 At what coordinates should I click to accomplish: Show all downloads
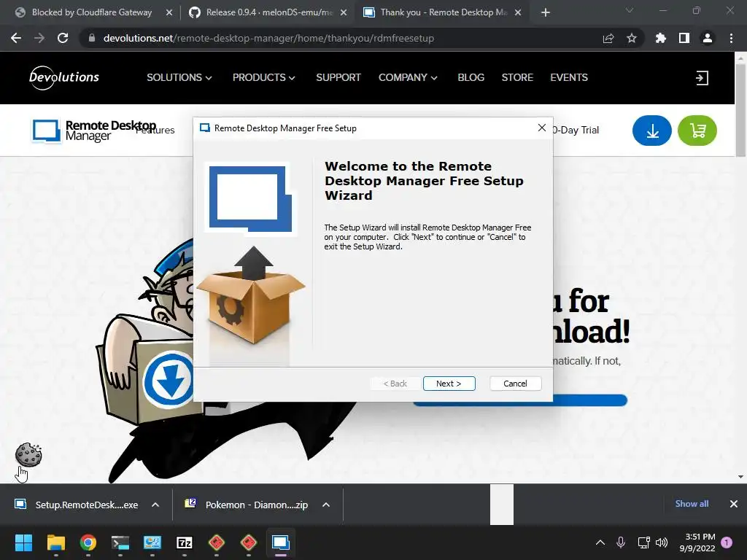click(x=692, y=503)
